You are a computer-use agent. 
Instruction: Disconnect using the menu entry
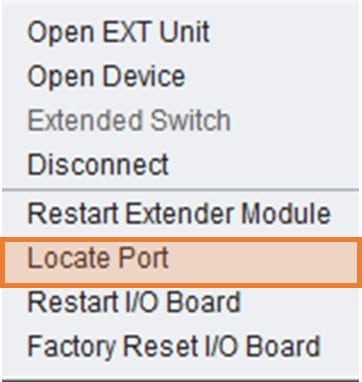click(180, 164)
